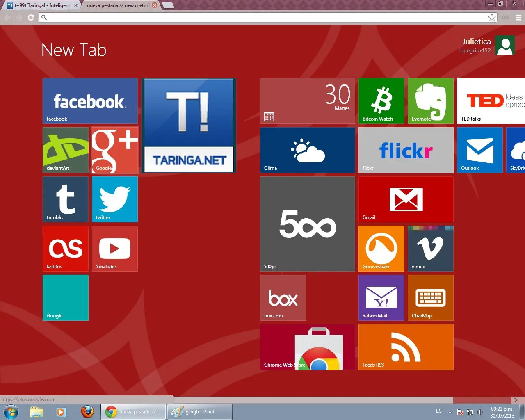Open the vimeo tile
Screen dimensions: 525x420
[431, 249]
